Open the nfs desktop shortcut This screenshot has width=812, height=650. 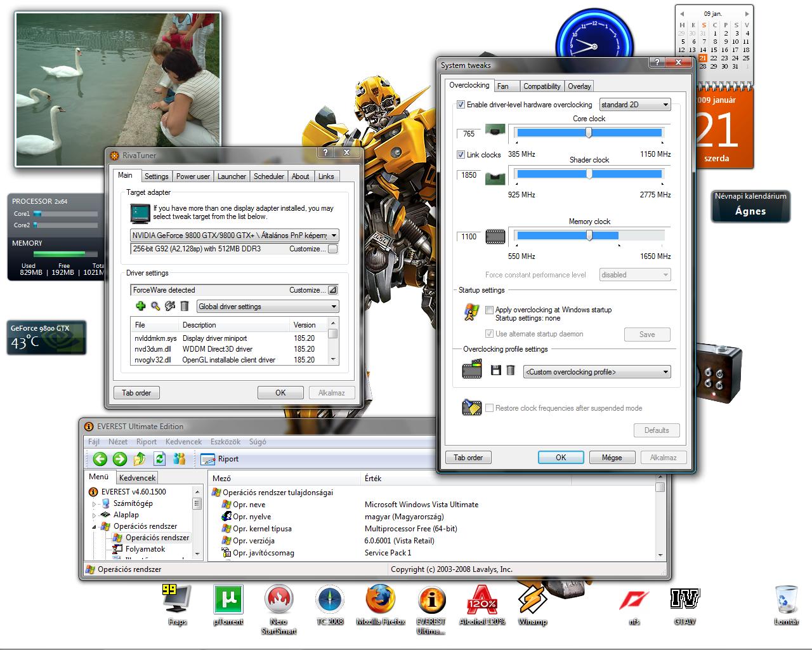point(634,604)
